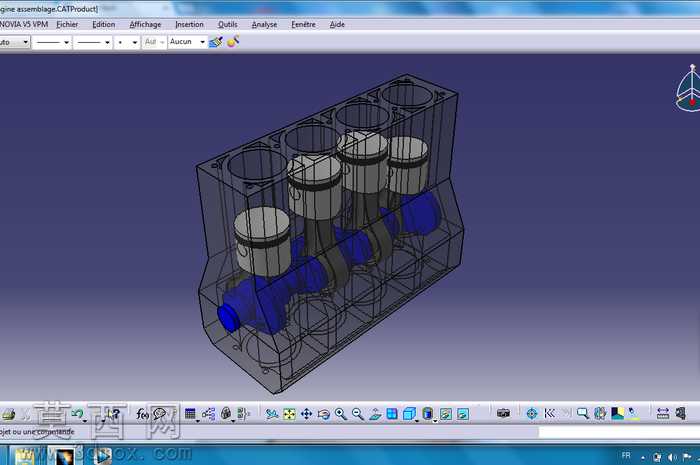This screenshot has height=465, width=700.
Task: Click the Undo arrow icon
Action: (x=77, y=414)
